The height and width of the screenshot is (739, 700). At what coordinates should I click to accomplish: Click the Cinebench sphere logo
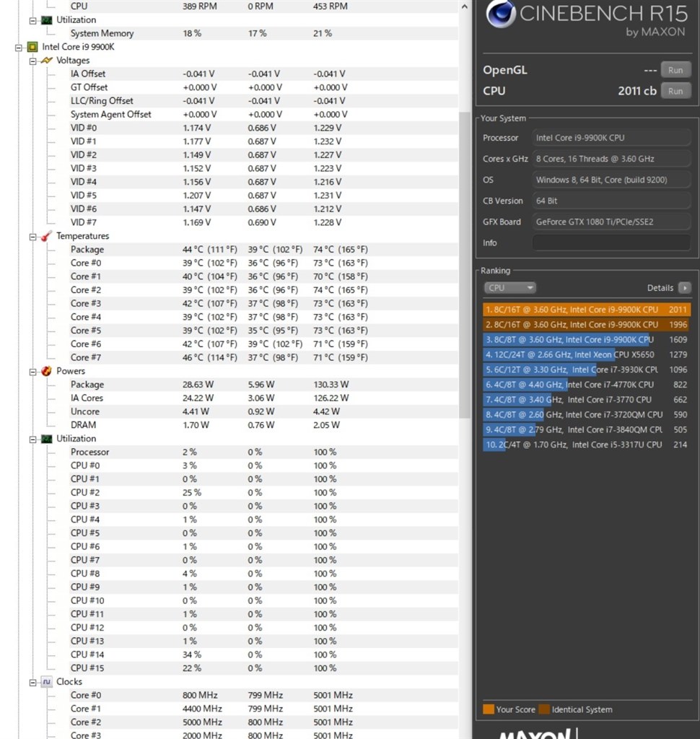pyautogui.click(x=501, y=14)
